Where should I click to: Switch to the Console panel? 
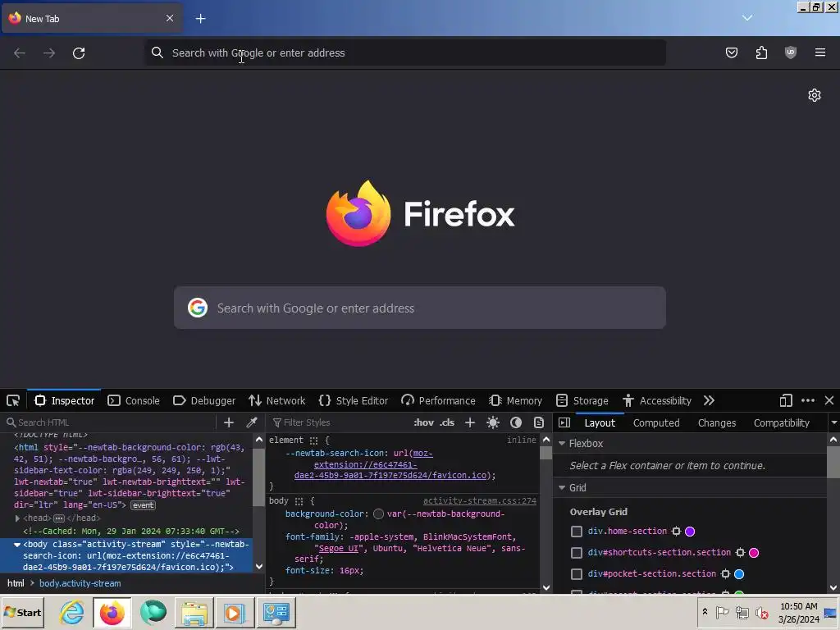click(134, 400)
